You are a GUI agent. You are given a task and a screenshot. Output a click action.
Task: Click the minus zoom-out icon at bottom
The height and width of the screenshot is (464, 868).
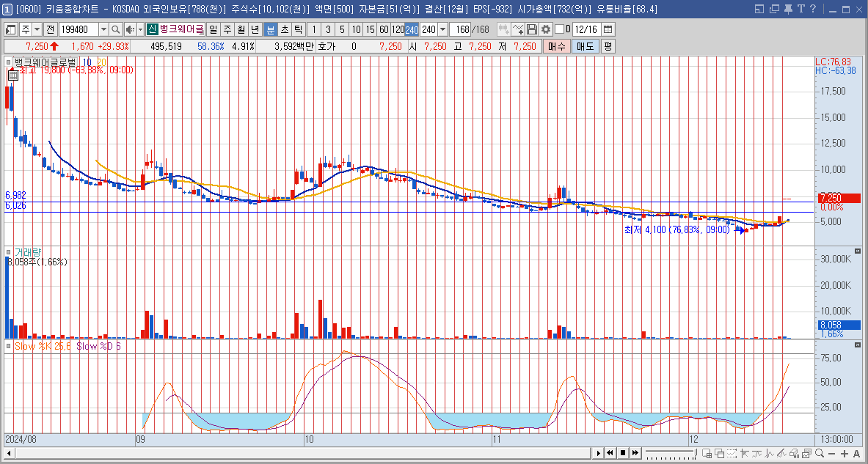tap(831, 453)
